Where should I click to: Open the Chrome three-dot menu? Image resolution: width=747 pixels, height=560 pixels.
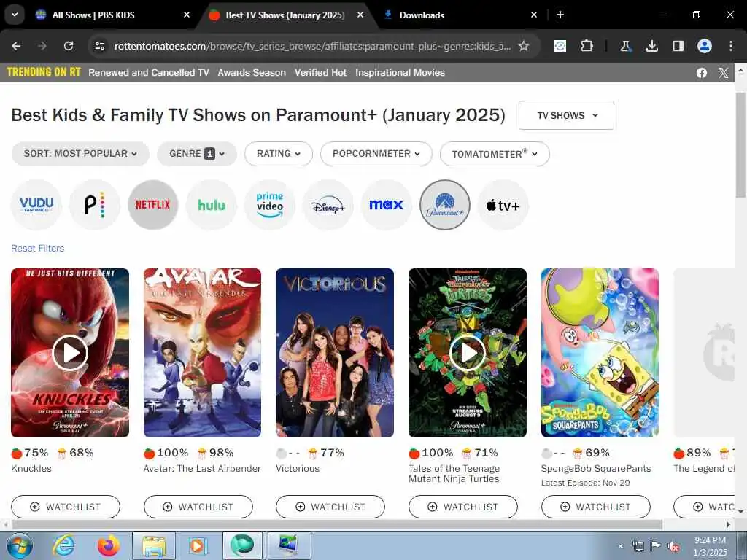731,46
